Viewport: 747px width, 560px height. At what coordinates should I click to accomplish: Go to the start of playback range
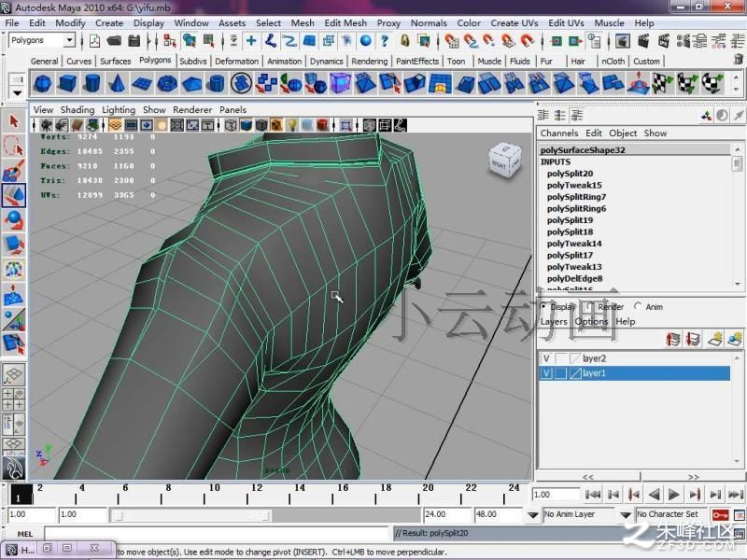[x=593, y=495]
